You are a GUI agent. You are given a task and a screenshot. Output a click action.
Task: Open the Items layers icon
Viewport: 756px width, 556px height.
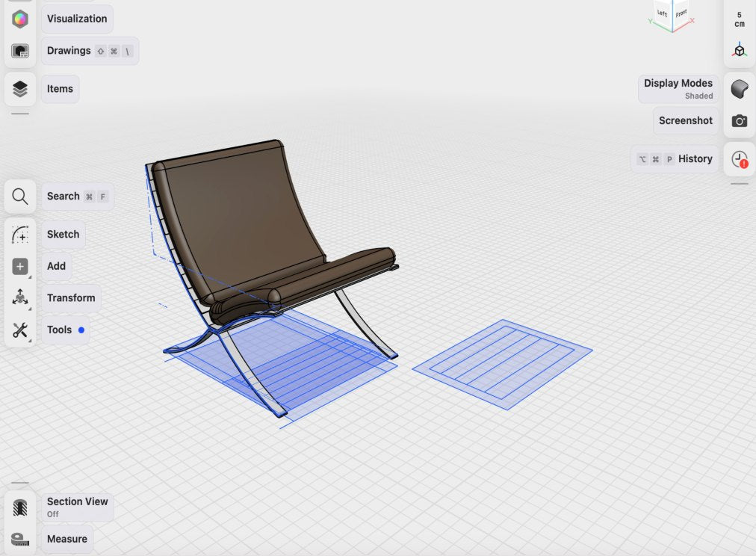point(19,89)
